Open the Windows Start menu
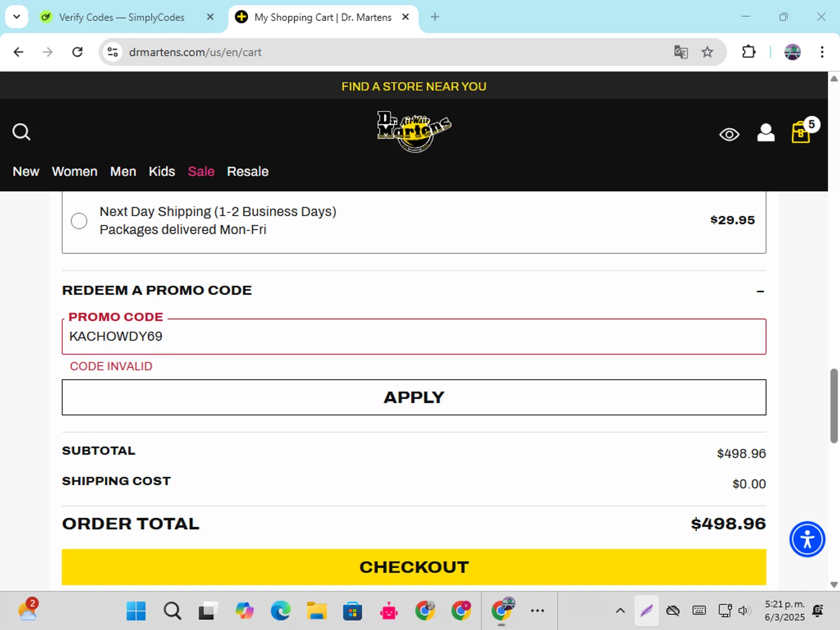Viewport: 840px width, 630px height. click(136, 611)
